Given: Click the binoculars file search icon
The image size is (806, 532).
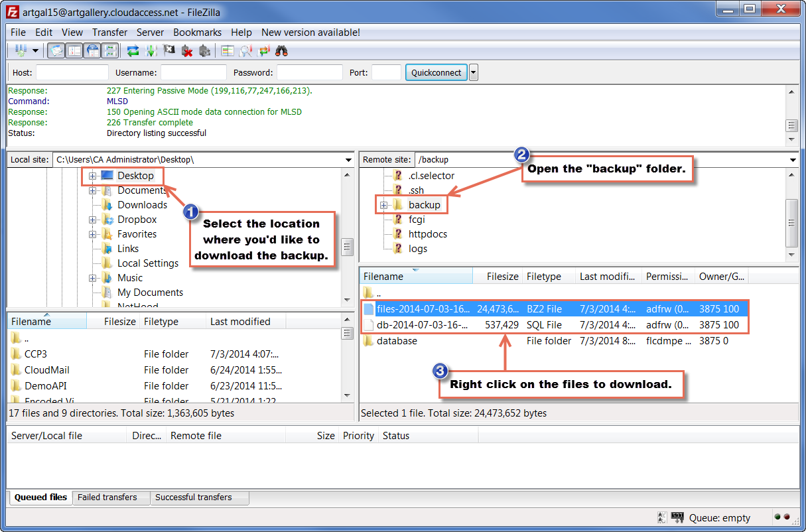Looking at the screenshot, I should (281, 50).
